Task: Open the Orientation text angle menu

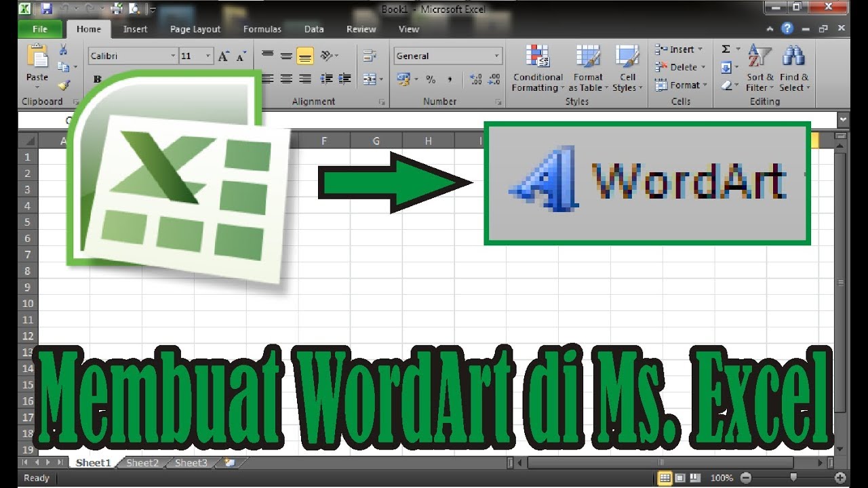Action: [x=329, y=56]
